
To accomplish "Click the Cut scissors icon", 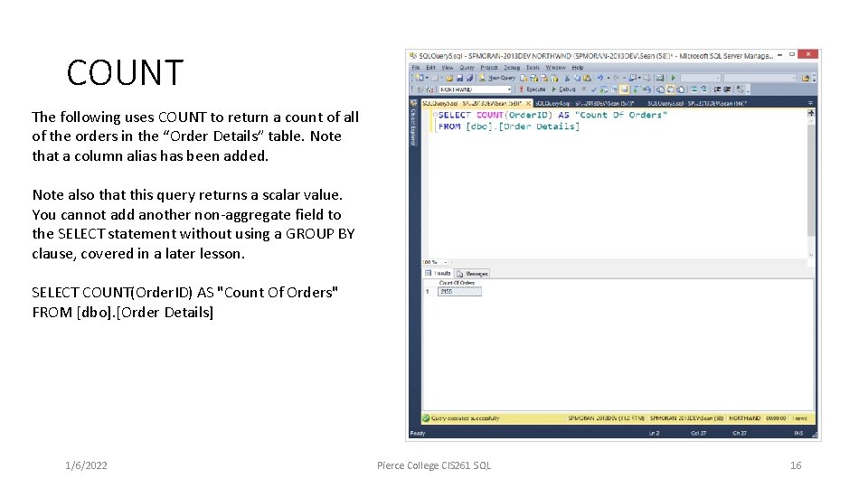I will [568, 78].
